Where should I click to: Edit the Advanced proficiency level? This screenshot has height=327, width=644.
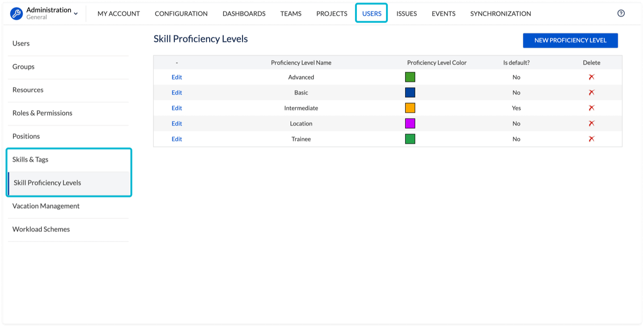click(x=177, y=77)
